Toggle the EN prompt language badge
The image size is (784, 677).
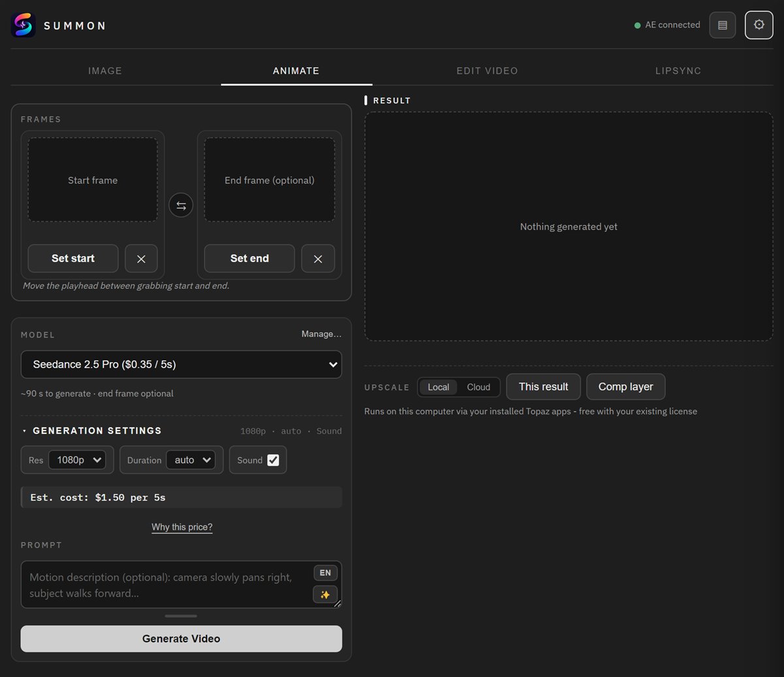click(x=325, y=573)
